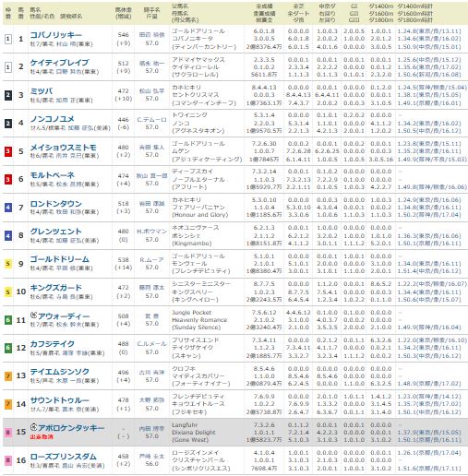
Task: Open サウンドトゥルー horse link
Action: click(x=59, y=400)
